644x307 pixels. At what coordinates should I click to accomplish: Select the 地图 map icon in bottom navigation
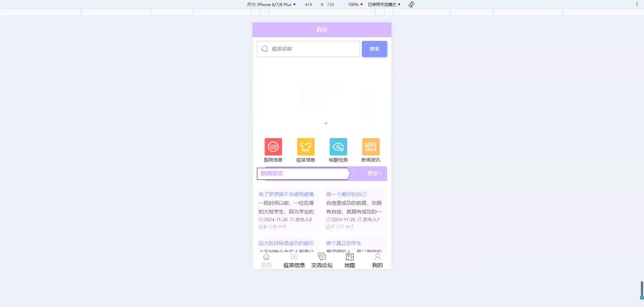click(350, 257)
